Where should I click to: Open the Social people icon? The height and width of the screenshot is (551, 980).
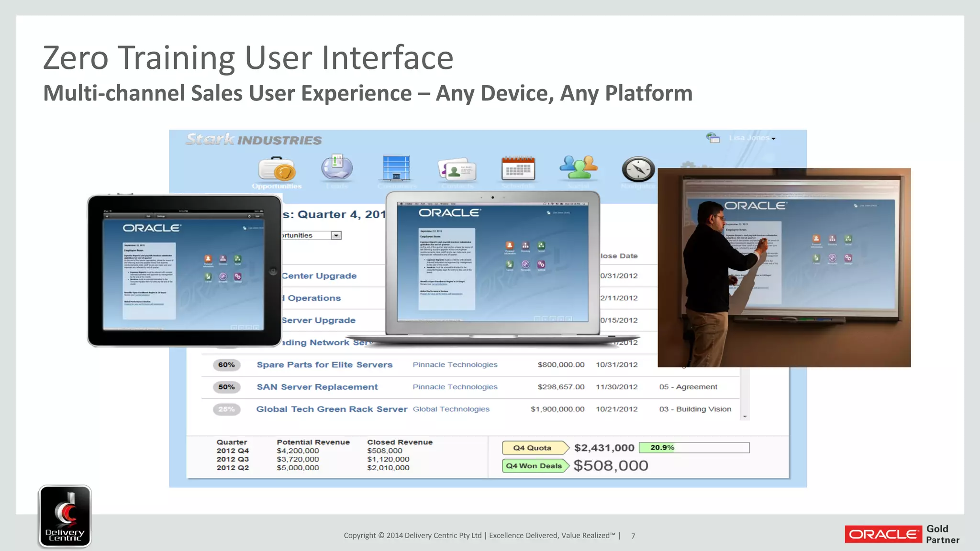(x=579, y=167)
